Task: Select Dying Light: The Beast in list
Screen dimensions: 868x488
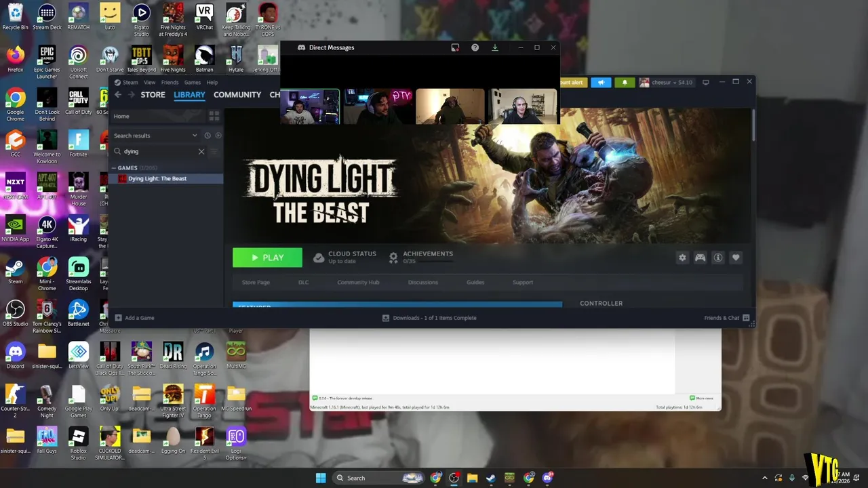Action: coord(165,178)
